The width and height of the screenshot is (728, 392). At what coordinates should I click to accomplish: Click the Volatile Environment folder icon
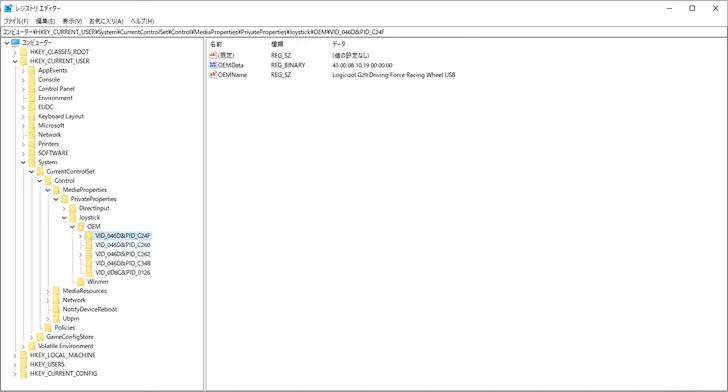[x=32, y=346]
